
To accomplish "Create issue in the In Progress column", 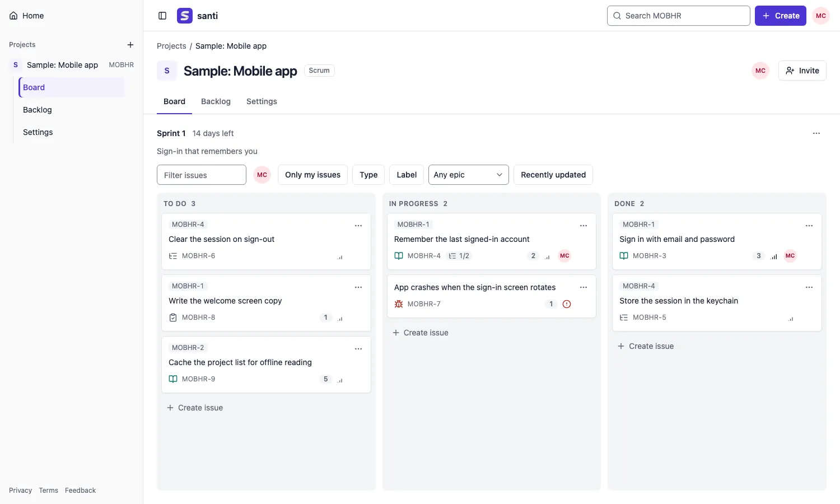I will pyautogui.click(x=421, y=333).
